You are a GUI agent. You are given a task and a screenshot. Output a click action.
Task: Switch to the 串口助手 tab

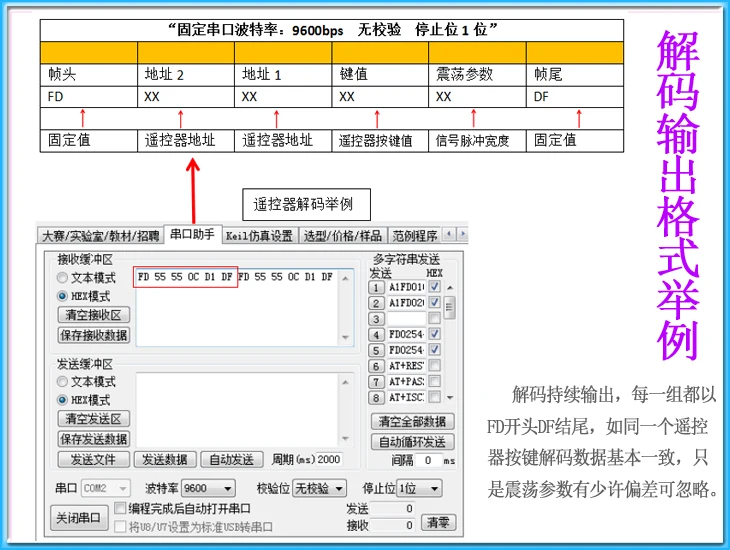(x=192, y=234)
